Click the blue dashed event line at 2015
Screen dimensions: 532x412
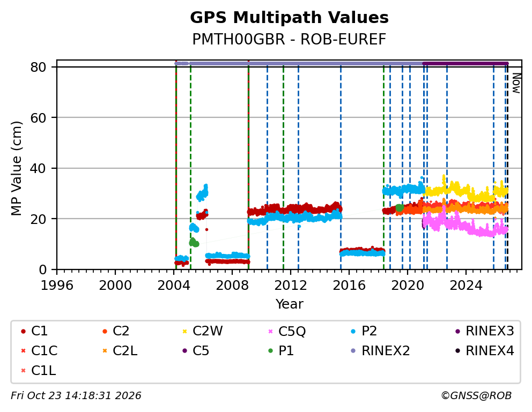[341, 168]
